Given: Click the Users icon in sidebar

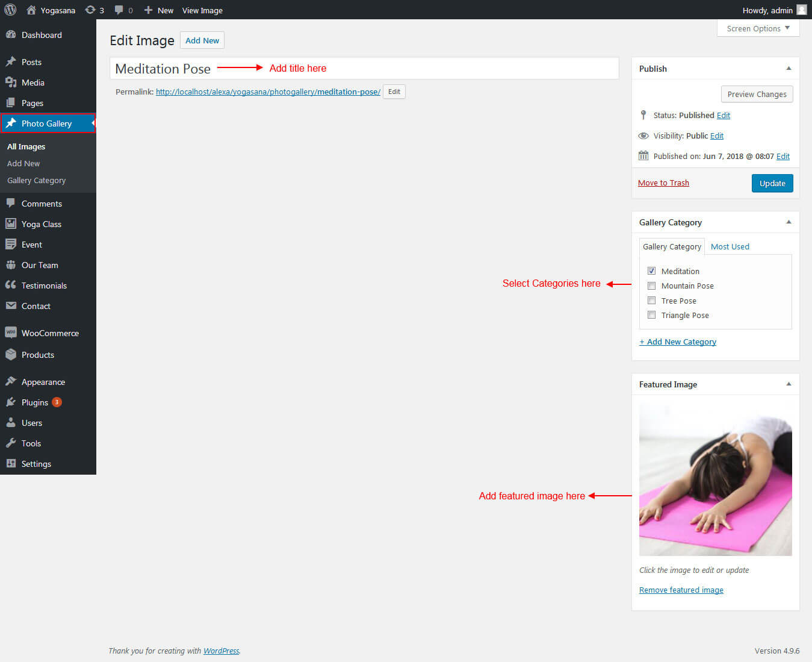Looking at the screenshot, I should pos(11,423).
